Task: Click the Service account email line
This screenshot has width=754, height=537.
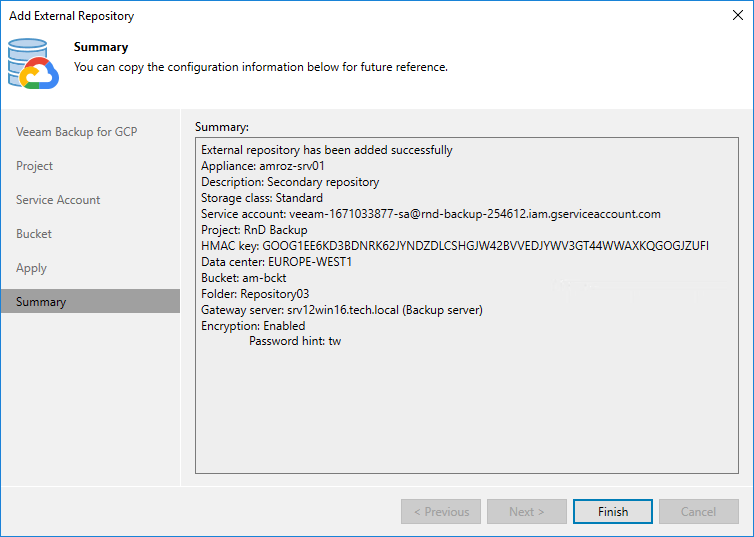Action: [430, 214]
